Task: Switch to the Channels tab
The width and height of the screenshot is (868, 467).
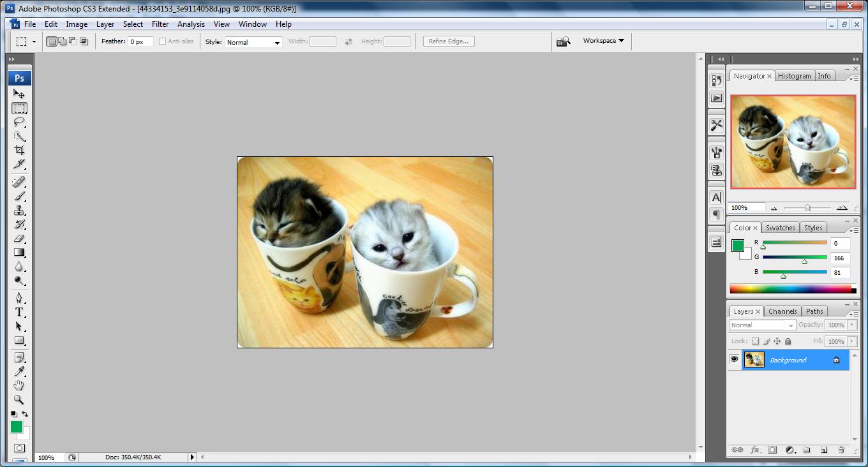Action: (782, 311)
